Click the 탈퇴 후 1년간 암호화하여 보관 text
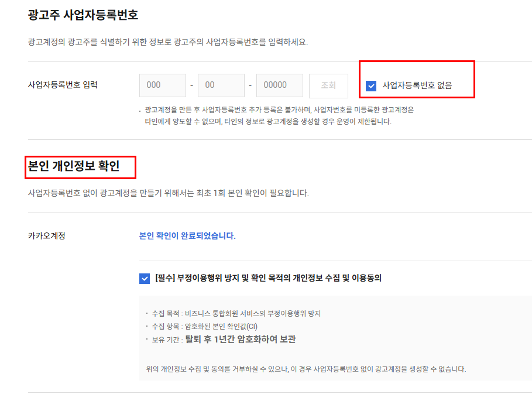 [240, 339]
